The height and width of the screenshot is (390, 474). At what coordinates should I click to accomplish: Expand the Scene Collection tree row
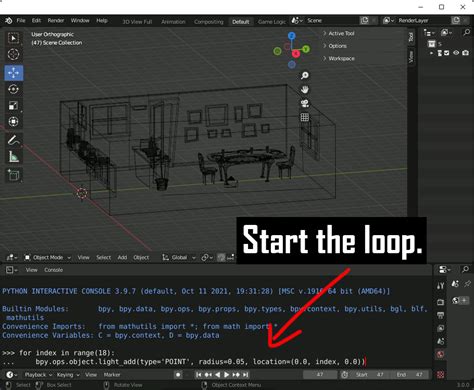tap(432, 53)
